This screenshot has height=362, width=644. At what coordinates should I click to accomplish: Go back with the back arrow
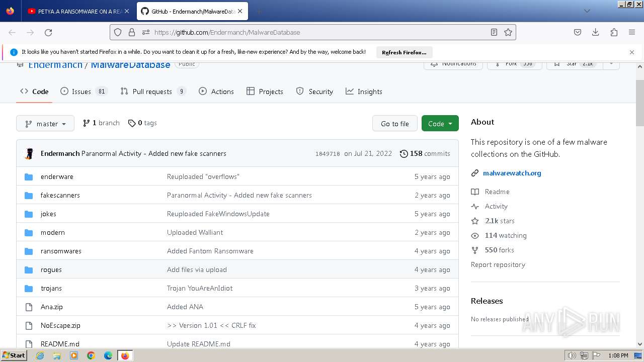pos(12,32)
